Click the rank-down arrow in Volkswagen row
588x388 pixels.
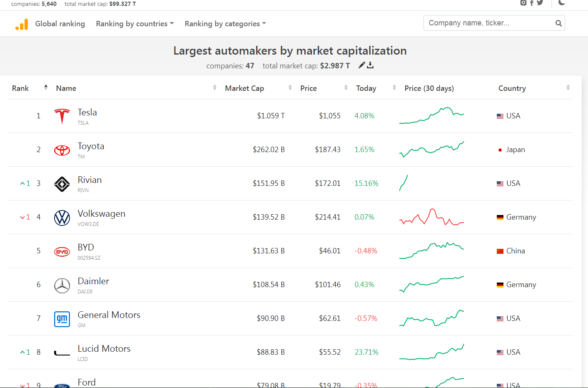point(22,218)
